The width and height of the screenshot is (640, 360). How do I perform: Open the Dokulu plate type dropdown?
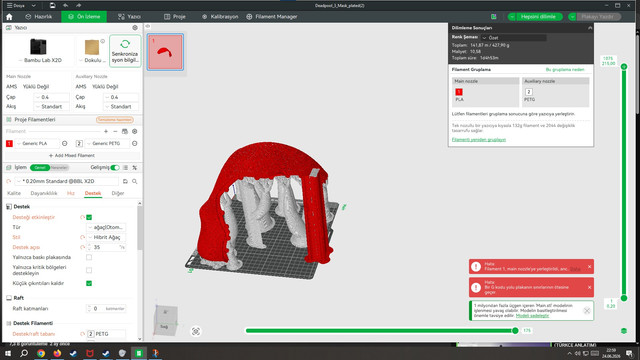click(x=92, y=60)
